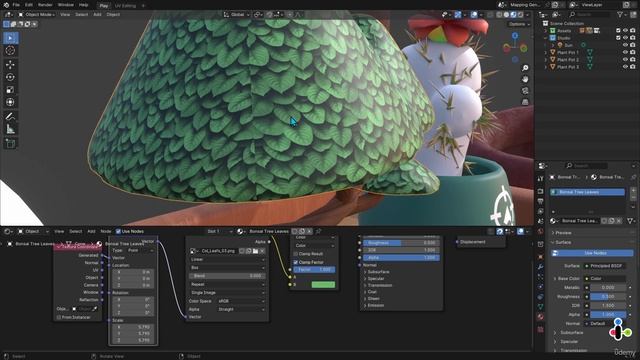
Task: Select the Cursor tool
Action: click(x=10, y=51)
